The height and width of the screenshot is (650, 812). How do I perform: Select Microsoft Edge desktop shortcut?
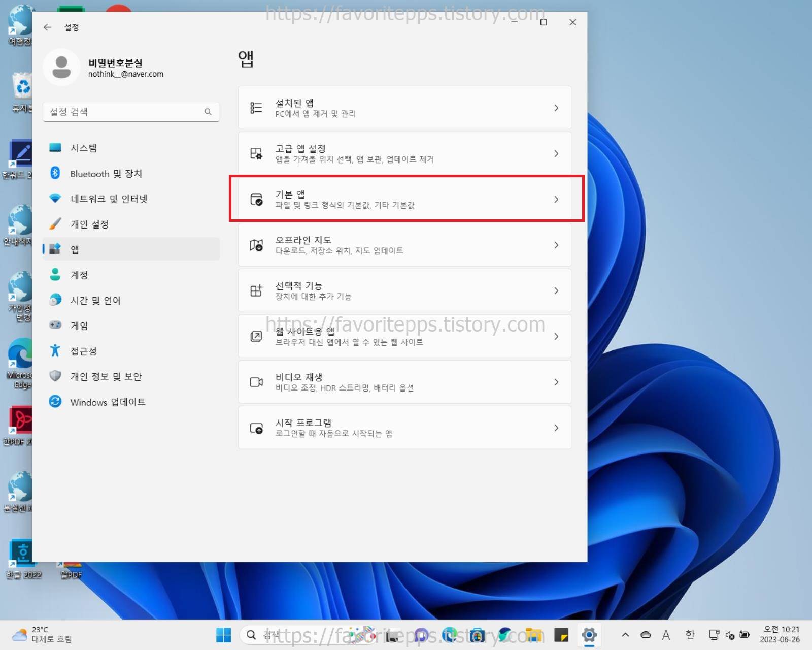[x=20, y=363]
